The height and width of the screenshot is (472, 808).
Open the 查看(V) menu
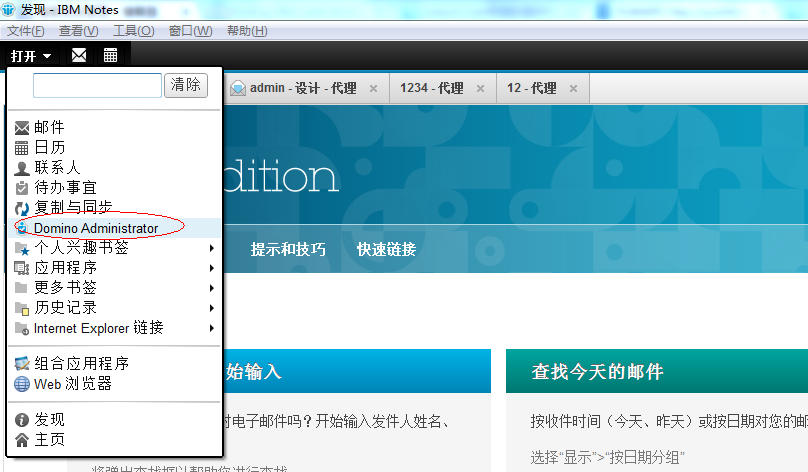click(x=78, y=31)
